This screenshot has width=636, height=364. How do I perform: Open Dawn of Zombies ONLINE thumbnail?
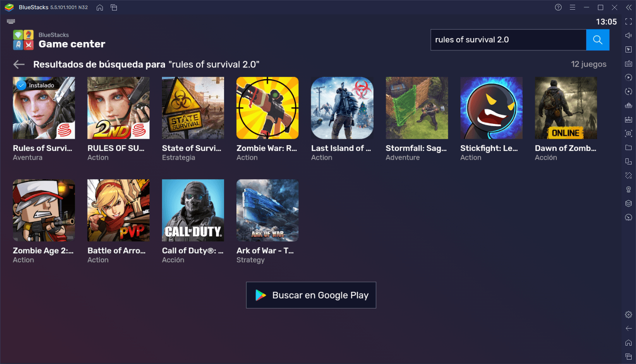coord(566,108)
